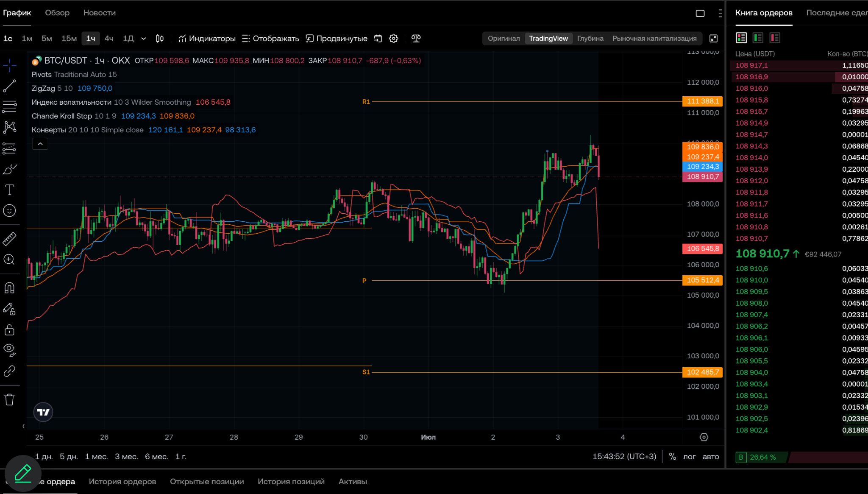Select the 1м timeframe
Screen dimensions: 868x494
coord(27,39)
